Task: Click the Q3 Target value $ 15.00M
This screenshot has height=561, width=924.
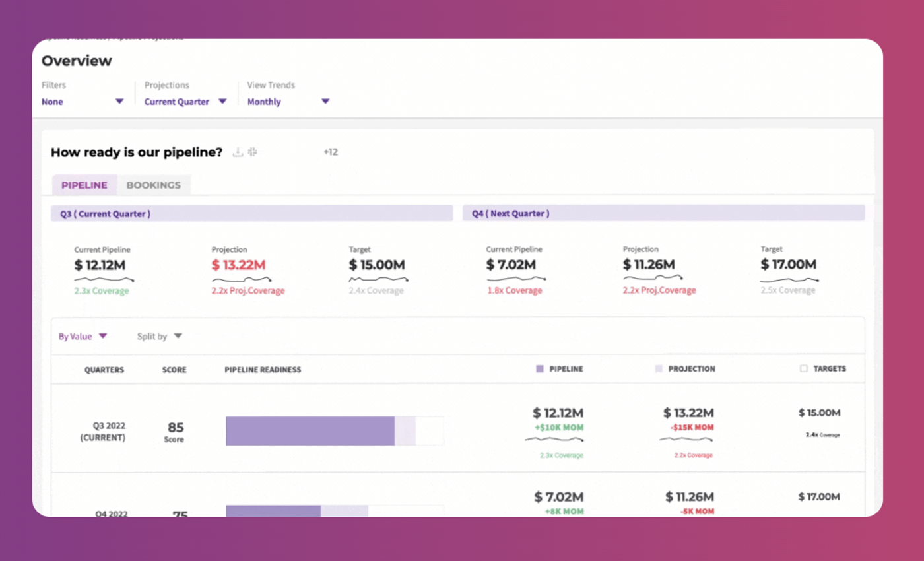Action: pos(377,265)
